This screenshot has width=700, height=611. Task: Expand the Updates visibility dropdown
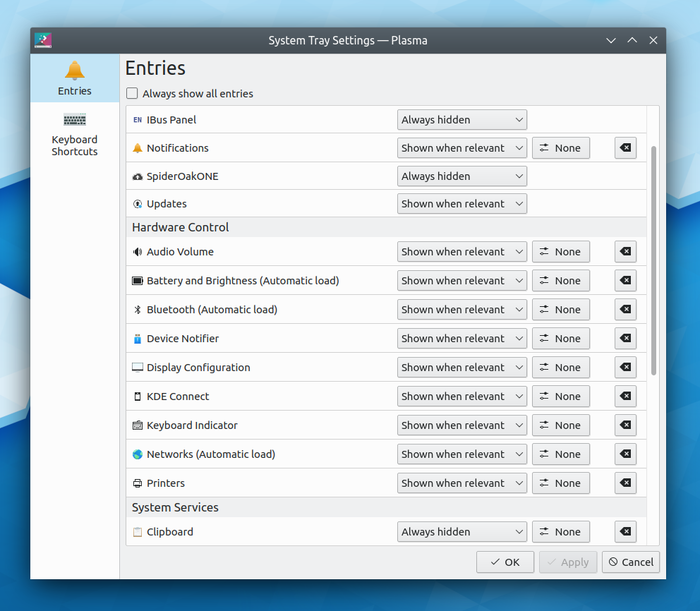(x=461, y=204)
